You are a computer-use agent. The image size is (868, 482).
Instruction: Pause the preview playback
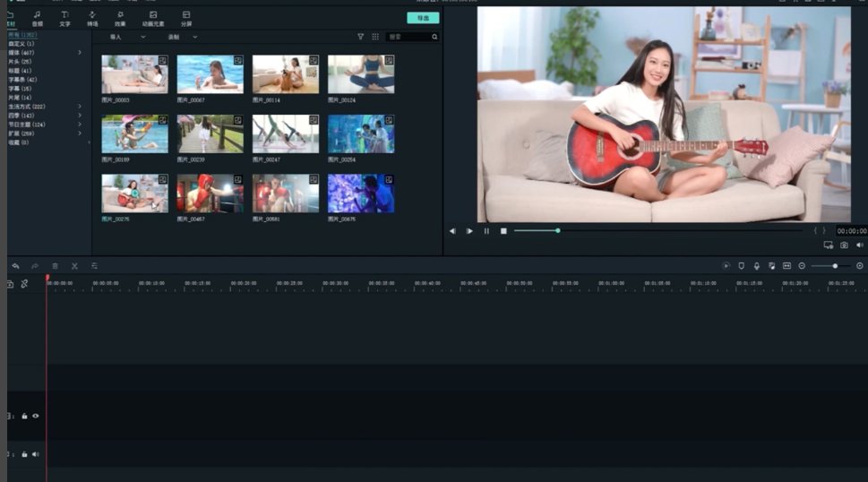(x=486, y=231)
